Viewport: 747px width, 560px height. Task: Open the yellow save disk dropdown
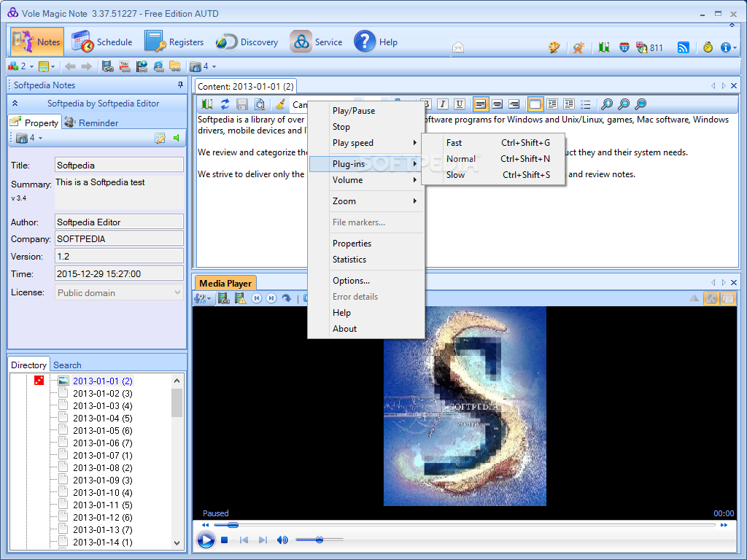click(47, 66)
